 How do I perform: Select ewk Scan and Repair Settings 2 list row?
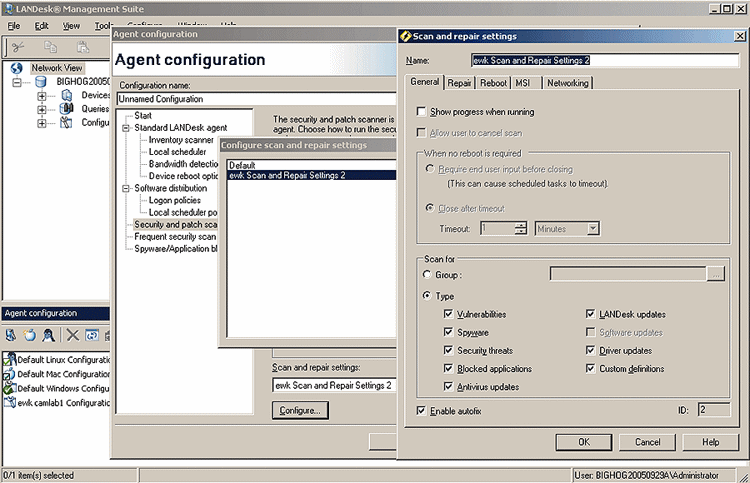(312, 176)
